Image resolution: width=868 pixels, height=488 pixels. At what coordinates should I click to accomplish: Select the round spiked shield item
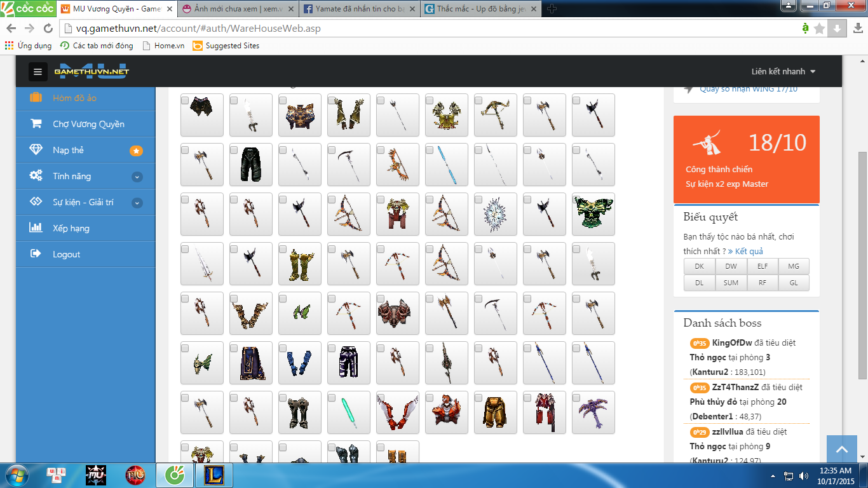(x=496, y=214)
